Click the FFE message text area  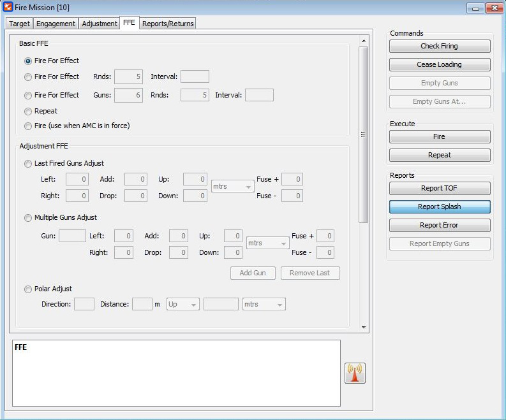pyautogui.click(x=177, y=373)
